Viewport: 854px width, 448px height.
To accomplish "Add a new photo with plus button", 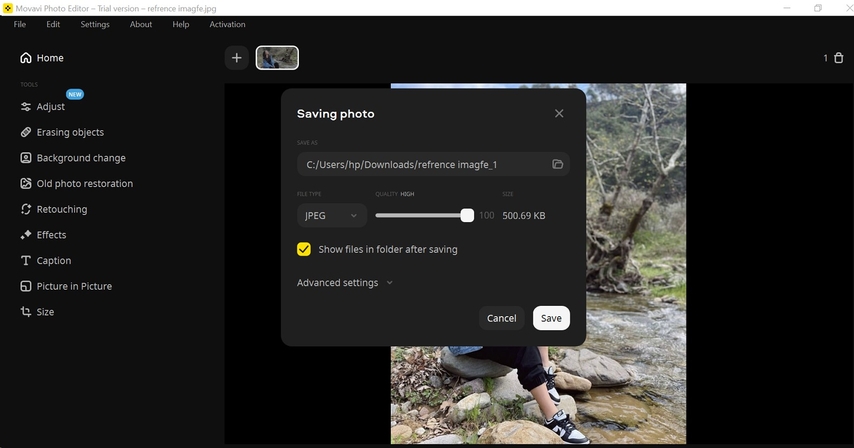I will pyautogui.click(x=236, y=58).
